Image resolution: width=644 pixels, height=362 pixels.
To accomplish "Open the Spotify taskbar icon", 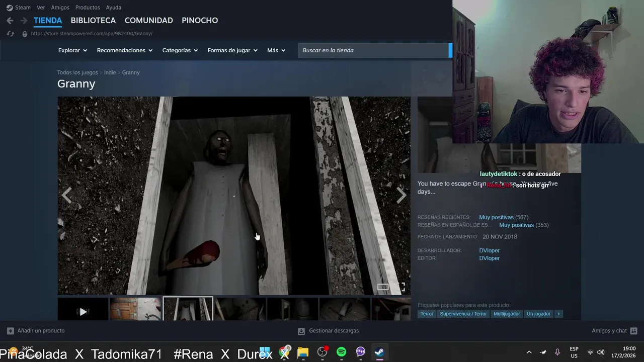I will click(x=341, y=352).
